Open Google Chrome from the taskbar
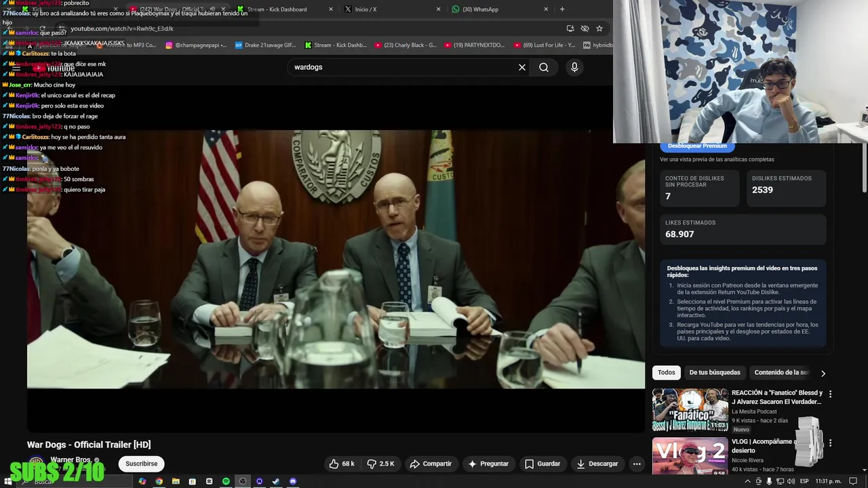 point(159,481)
